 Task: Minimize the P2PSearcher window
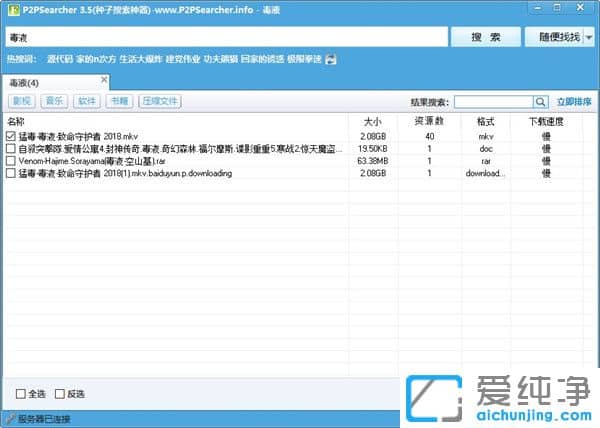click(x=538, y=8)
